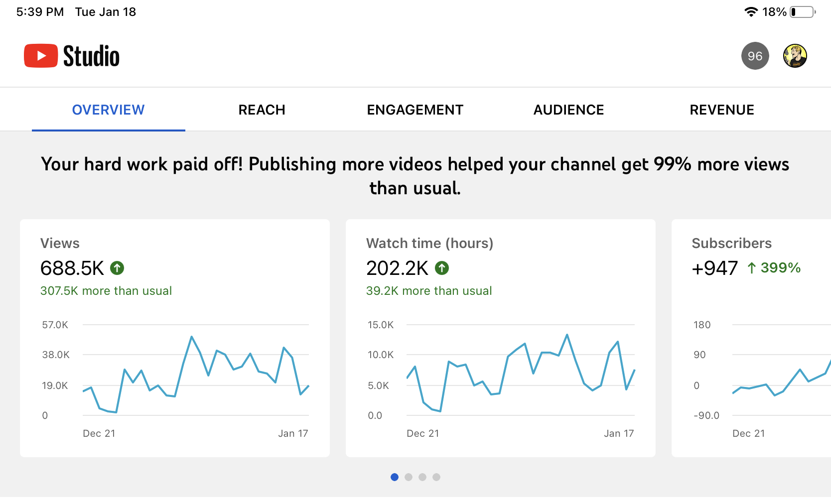Tap the 5:39 PM clock in status bar
Viewport: 831px width, 504px height.
coord(40,12)
